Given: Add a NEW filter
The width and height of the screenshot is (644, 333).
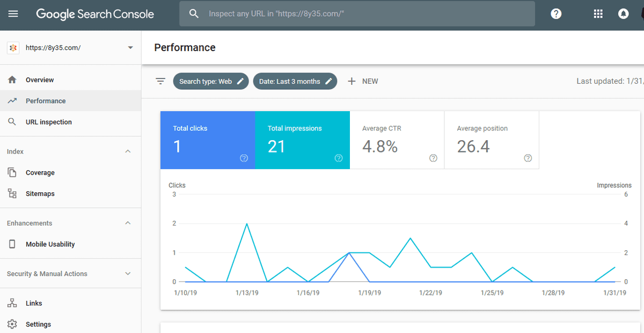Looking at the screenshot, I should 363,81.
